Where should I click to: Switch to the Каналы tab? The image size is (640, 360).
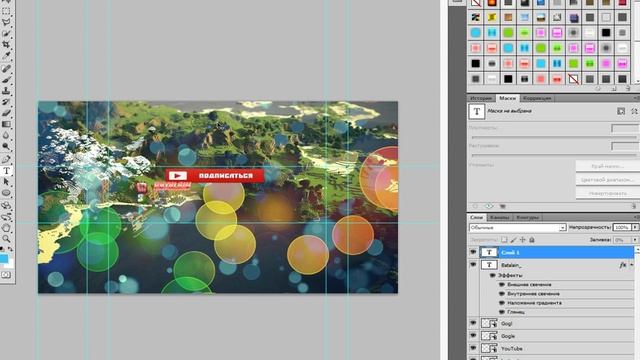499,218
